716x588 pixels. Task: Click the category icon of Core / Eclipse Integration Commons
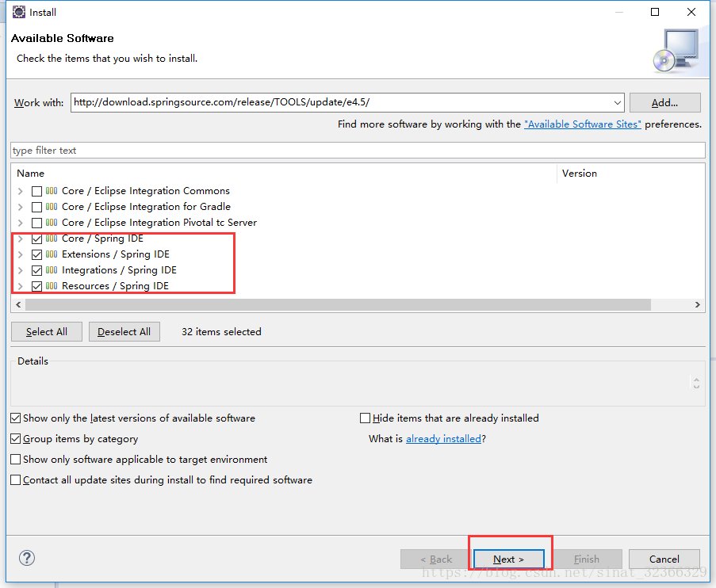tap(52, 191)
